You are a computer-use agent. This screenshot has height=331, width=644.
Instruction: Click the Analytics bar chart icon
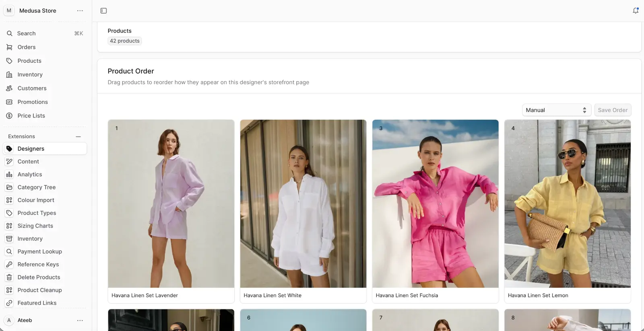point(9,174)
